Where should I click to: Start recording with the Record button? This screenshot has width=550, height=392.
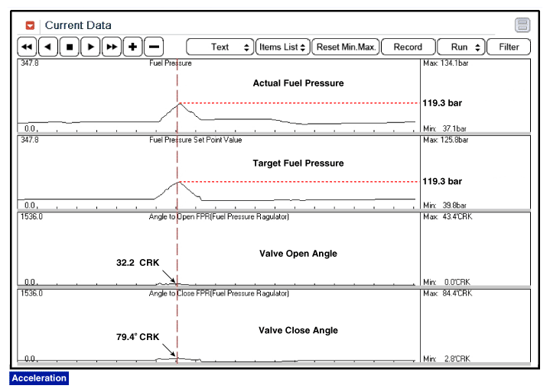[x=408, y=47]
